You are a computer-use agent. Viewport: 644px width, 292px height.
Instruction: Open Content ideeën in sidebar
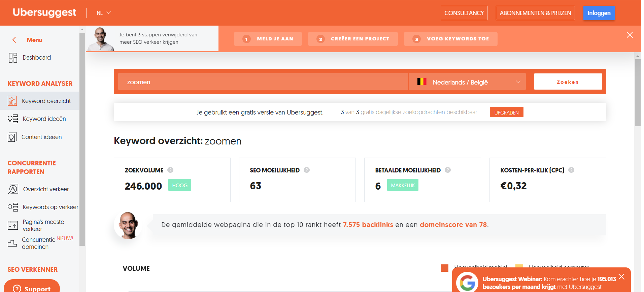(x=42, y=137)
